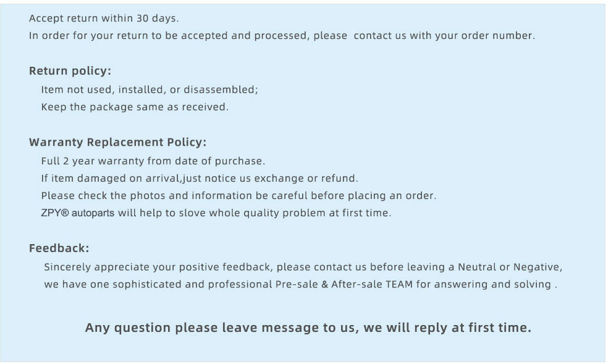Click the 'Any question please leave message' line
The height and width of the screenshot is (364, 616).
[308, 328]
